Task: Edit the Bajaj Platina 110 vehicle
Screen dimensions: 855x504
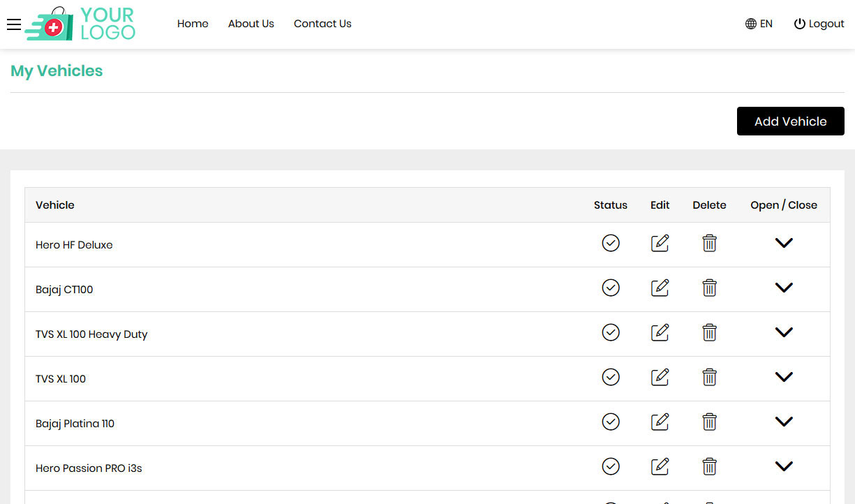Action: (660, 422)
